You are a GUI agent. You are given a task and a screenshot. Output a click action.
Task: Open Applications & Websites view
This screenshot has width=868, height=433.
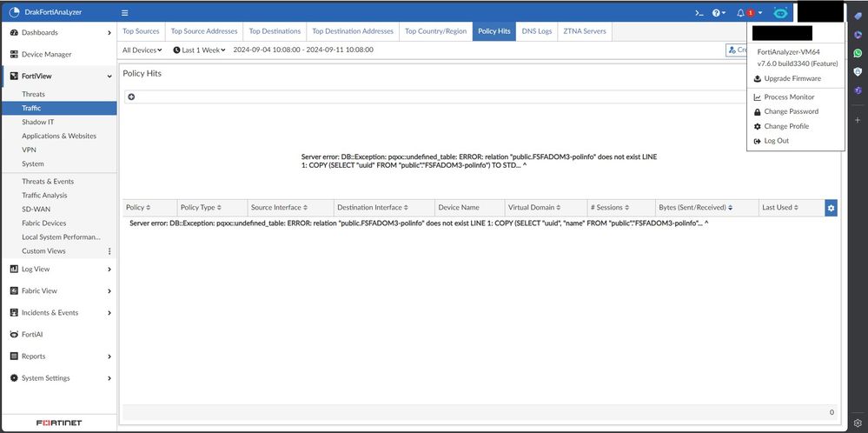point(59,136)
